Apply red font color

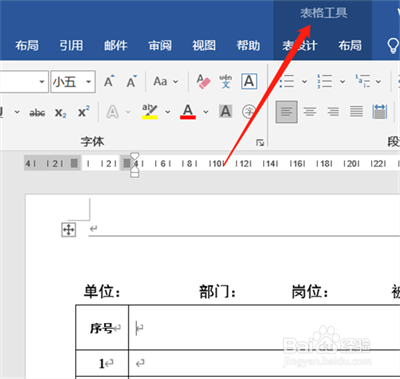coord(188,111)
